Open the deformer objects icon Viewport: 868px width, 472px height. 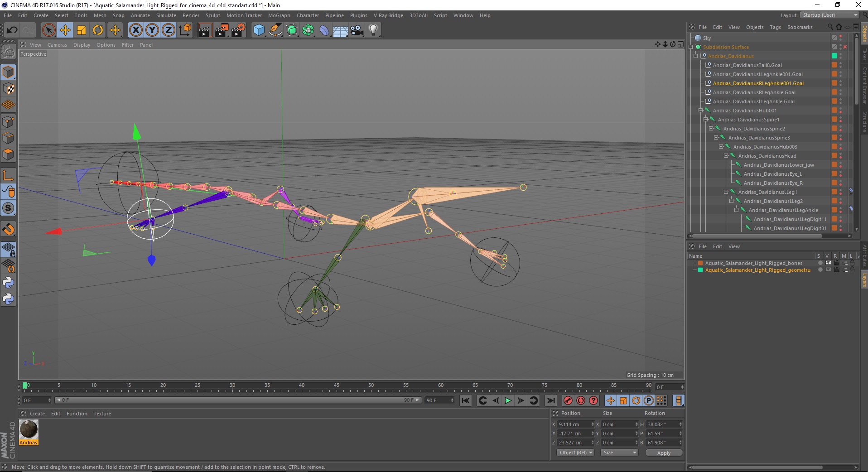(324, 30)
